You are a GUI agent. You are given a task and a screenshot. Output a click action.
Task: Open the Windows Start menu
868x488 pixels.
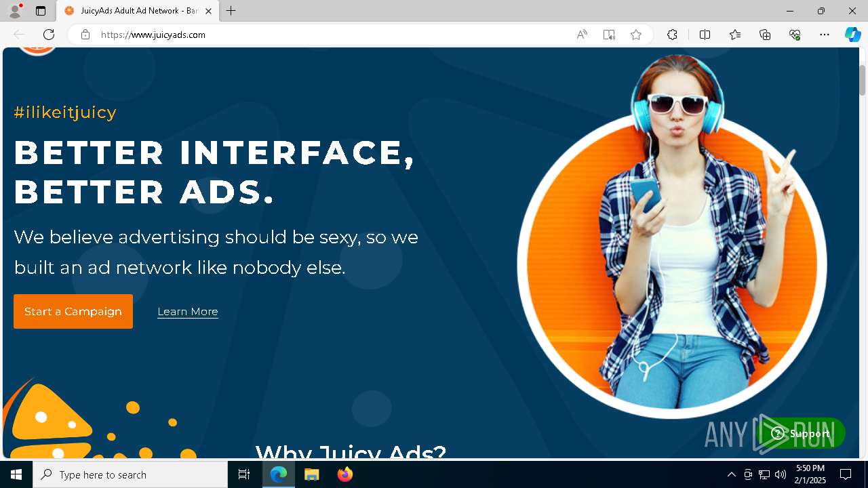coord(16,474)
